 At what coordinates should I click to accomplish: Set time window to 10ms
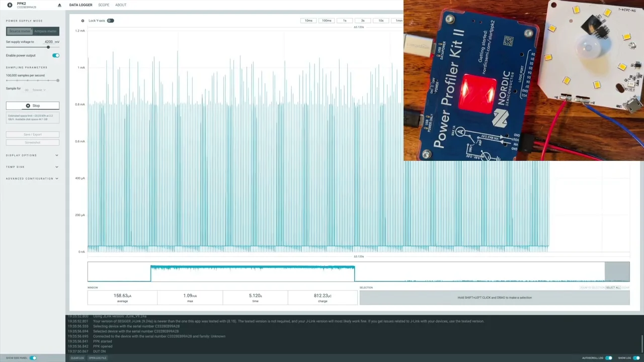click(308, 21)
